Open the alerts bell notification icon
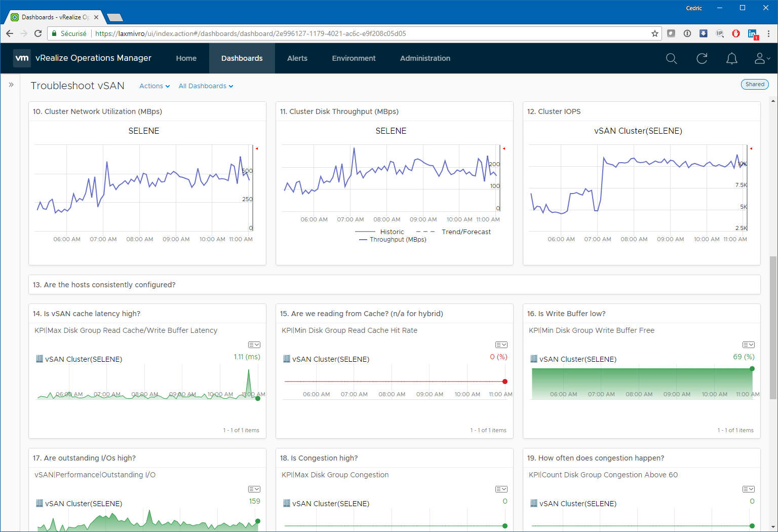778x532 pixels. click(731, 59)
